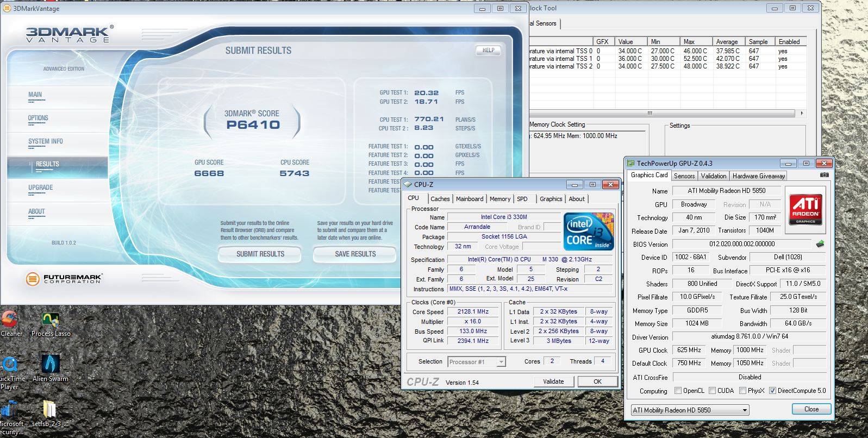Click the Driver Version field in GPU-Z

[749, 337]
